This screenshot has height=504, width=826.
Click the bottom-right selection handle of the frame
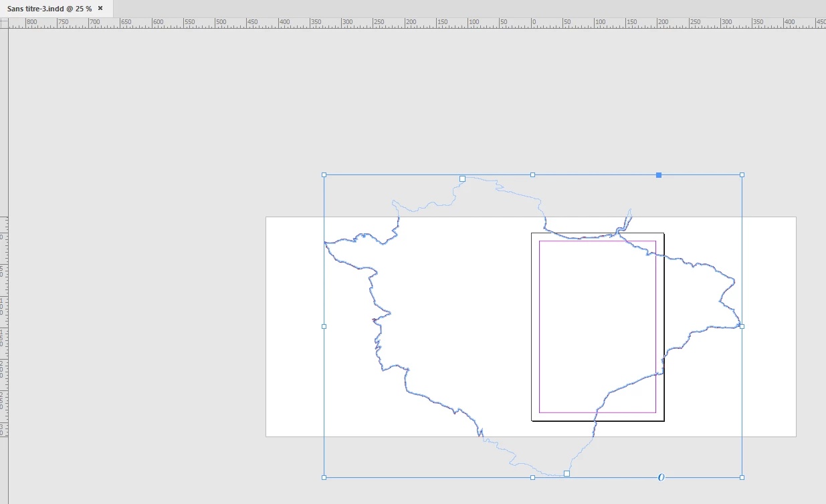[x=742, y=478]
